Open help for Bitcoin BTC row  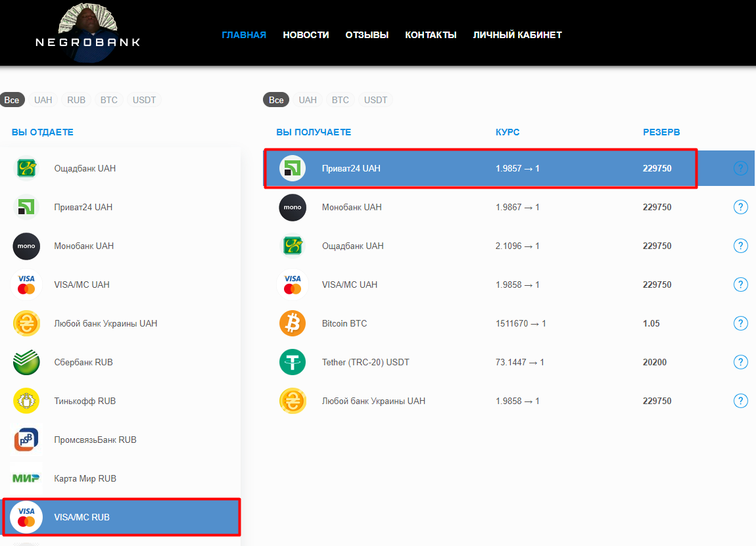741,323
